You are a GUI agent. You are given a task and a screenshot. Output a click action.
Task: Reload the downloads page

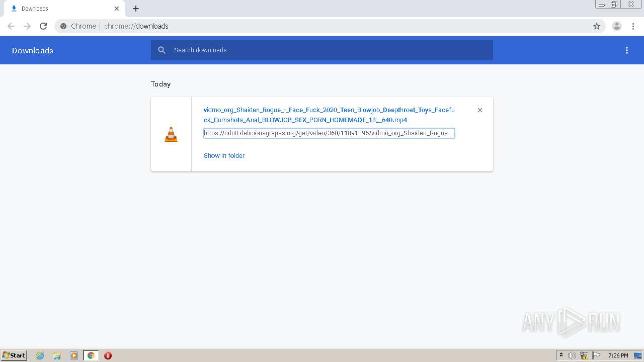(43, 26)
